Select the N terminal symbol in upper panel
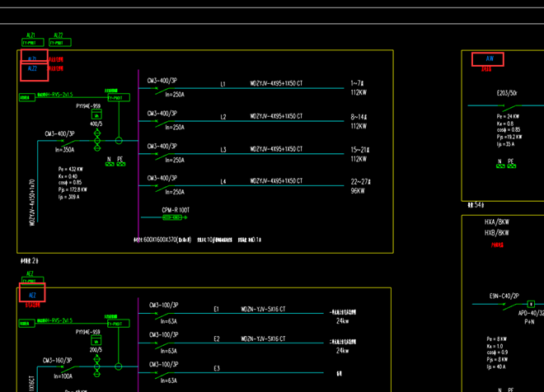 (x=109, y=164)
